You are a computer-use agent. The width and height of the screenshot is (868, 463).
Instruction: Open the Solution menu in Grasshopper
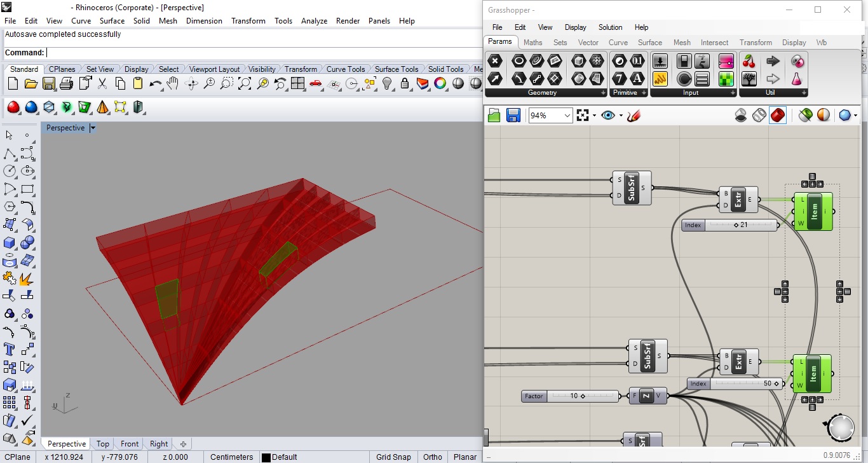(x=610, y=27)
